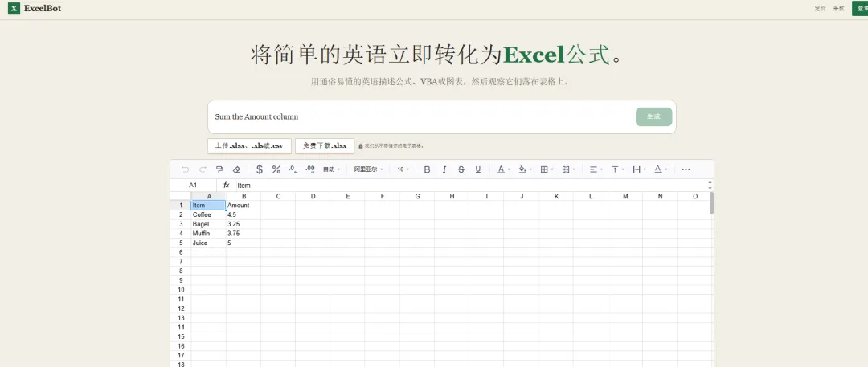This screenshot has height=367, width=868.
Task: Click the select-all corner box of the grid
Action: (x=181, y=196)
